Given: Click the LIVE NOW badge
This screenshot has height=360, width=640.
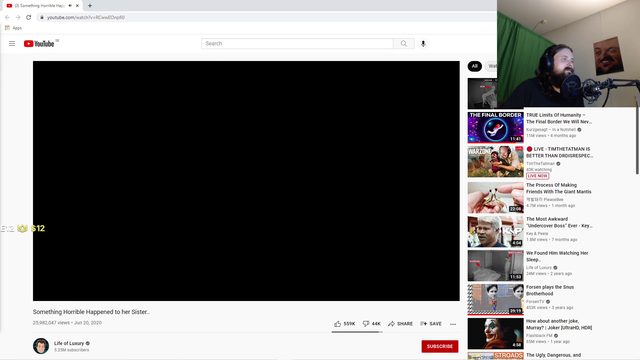Looking at the screenshot, I should click(x=538, y=176).
